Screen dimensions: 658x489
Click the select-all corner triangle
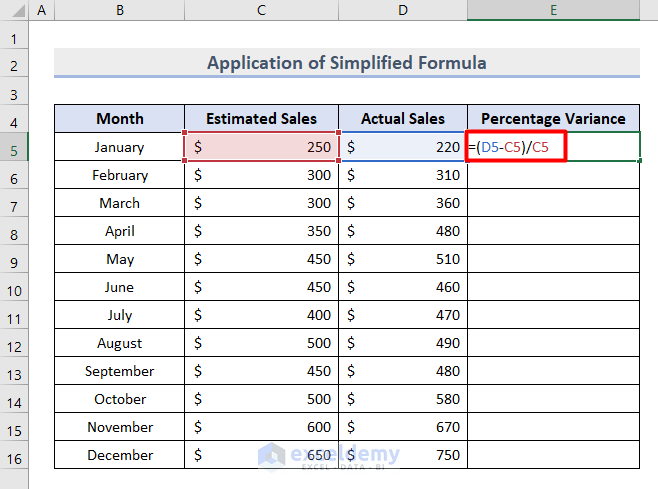(14, 10)
